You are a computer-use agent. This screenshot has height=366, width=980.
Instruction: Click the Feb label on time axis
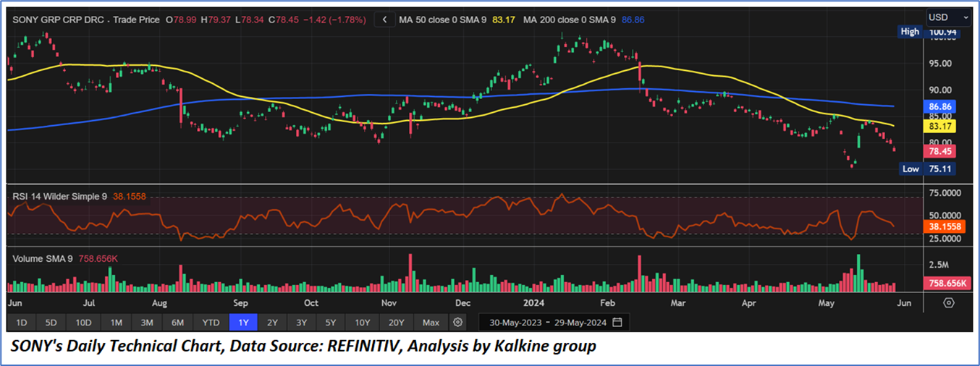pos(607,304)
